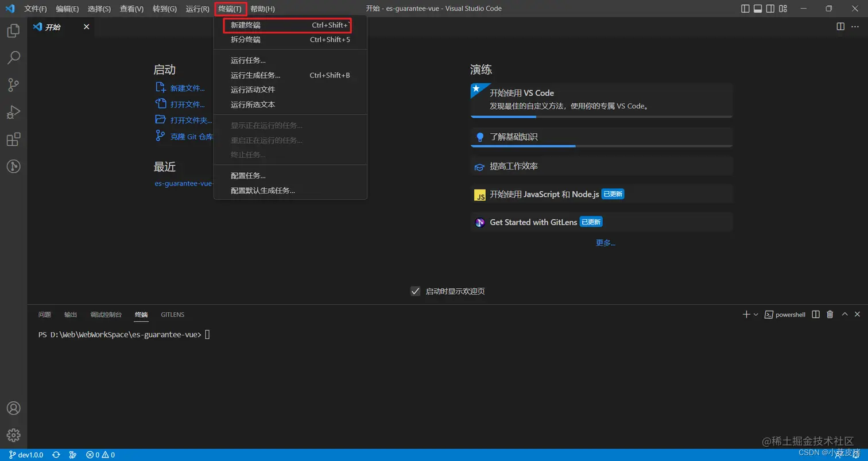Viewport: 868px width, 461px height.
Task: Open the 运行(R) menu
Action: 197,9
